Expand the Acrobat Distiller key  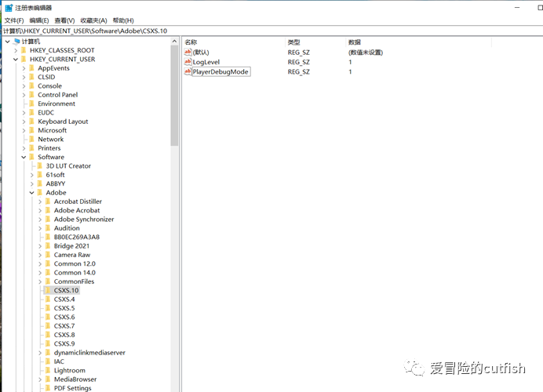(x=40, y=201)
